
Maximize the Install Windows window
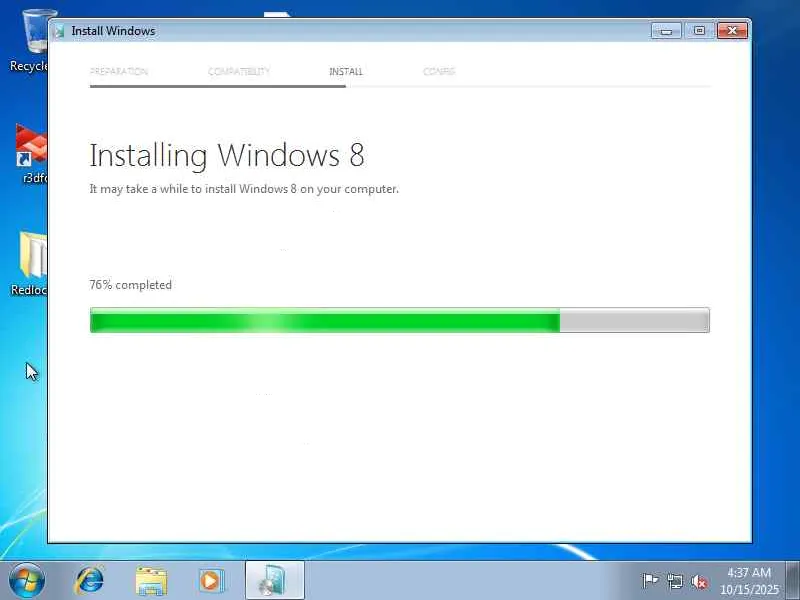pos(699,31)
